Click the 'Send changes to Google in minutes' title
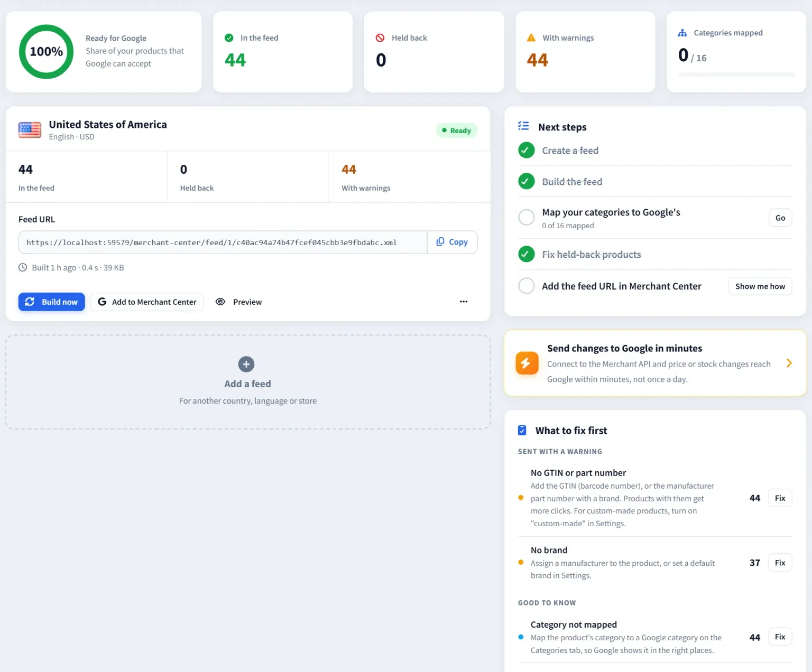Image resolution: width=812 pixels, height=672 pixels. (624, 348)
